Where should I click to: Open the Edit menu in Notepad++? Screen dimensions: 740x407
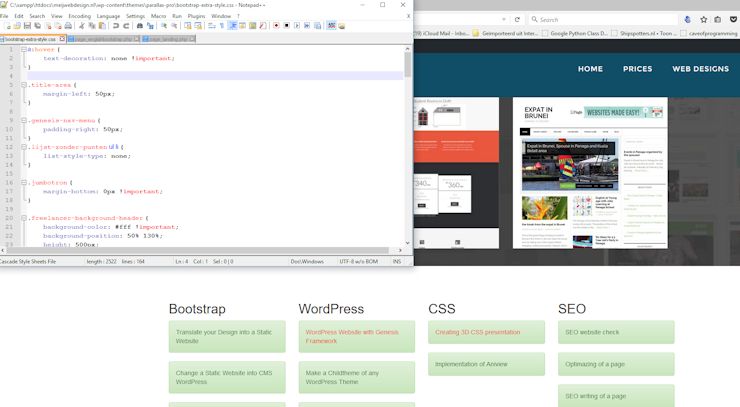pyautogui.click(x=19, y=16)
